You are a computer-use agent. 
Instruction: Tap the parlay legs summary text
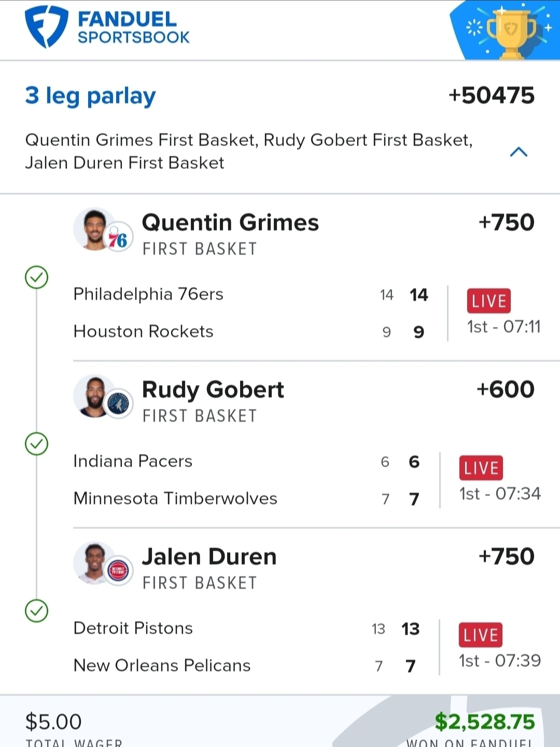click(249, 151)
